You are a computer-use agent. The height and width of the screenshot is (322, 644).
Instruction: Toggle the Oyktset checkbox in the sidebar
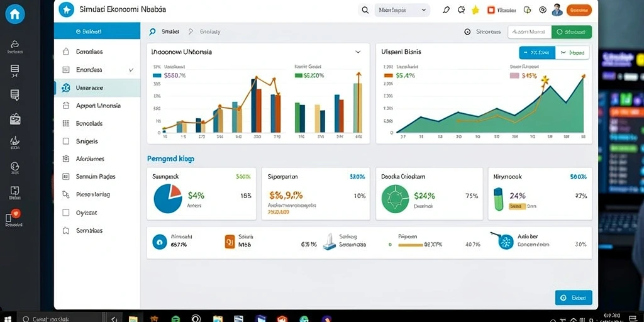click(x=65, y=213)
